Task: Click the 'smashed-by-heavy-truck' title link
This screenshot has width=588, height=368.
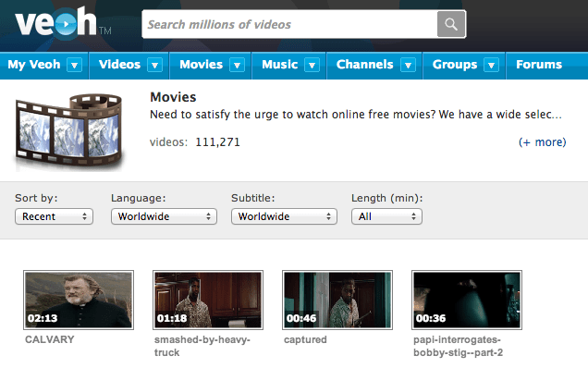Action: point(202,346)
